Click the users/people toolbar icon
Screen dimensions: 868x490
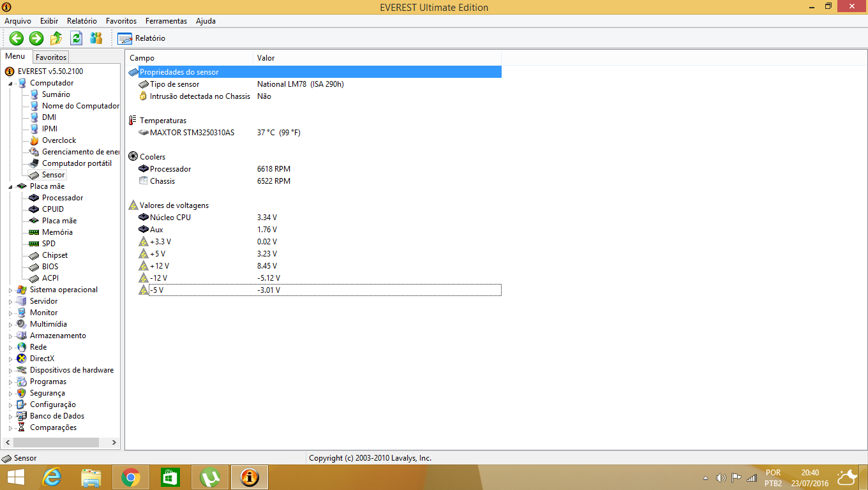(96, 38)
